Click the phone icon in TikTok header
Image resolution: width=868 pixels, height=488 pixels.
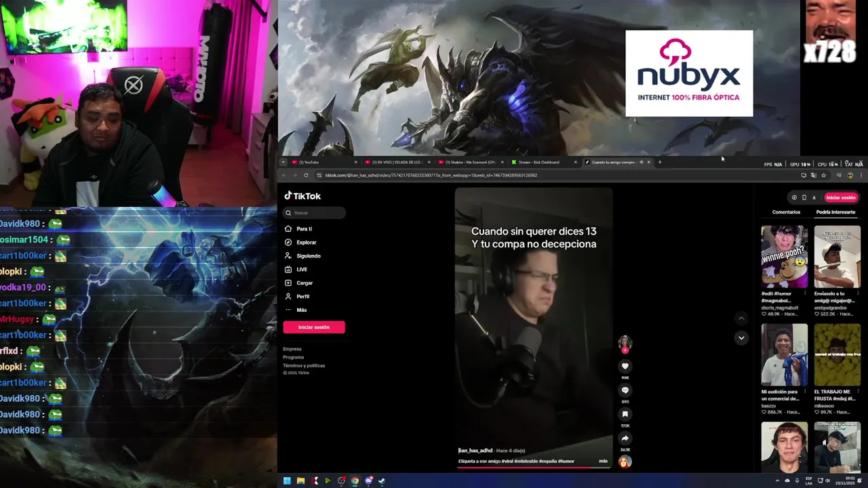pyautogui.click(x=804, y=198)
